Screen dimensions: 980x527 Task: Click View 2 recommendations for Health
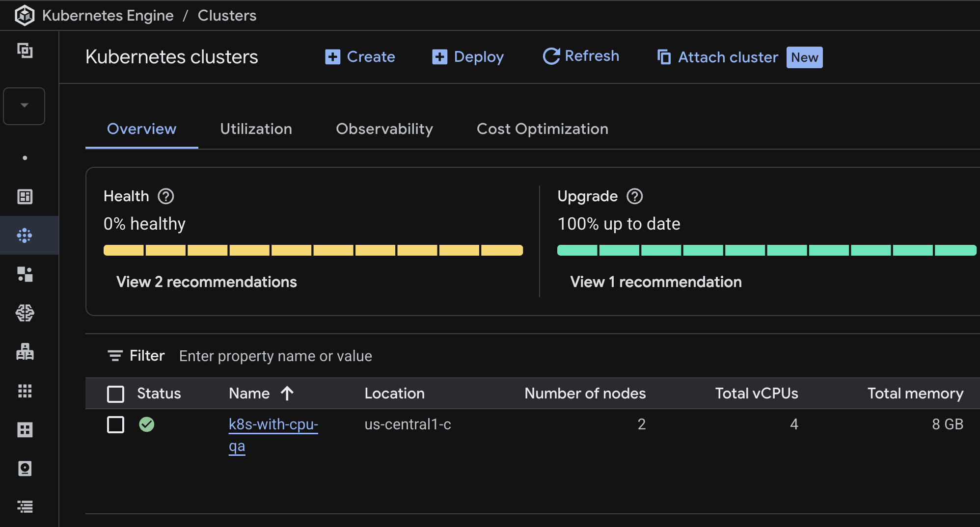pyautogui.click(x=206, y=282)
